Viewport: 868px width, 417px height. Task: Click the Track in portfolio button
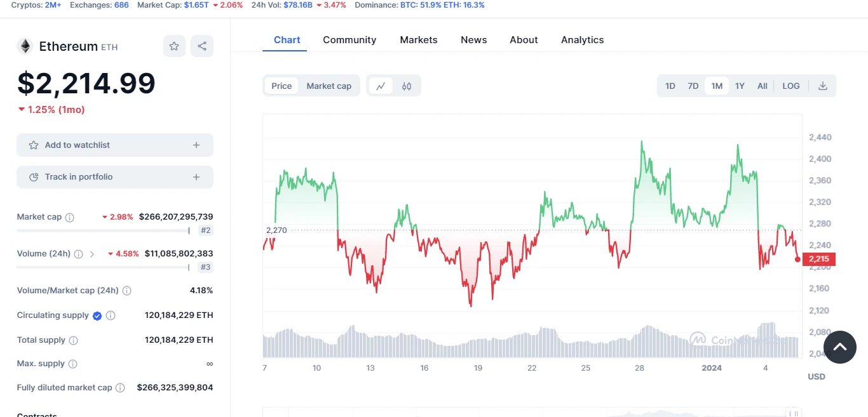115,177
